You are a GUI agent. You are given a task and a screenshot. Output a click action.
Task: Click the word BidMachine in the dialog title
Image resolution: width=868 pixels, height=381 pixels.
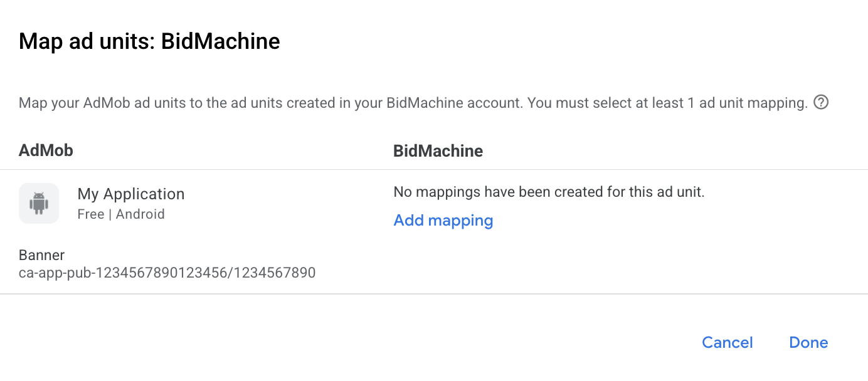(x=220, y=41)
